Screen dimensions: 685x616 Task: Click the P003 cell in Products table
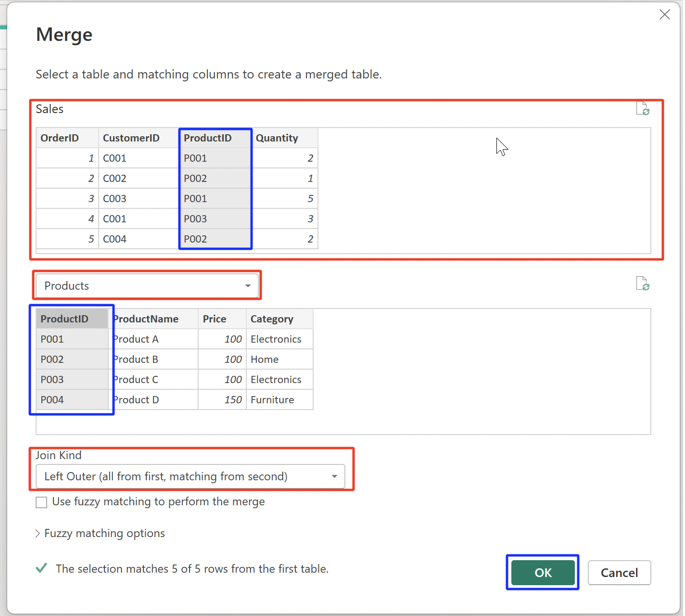click(72, 380)
